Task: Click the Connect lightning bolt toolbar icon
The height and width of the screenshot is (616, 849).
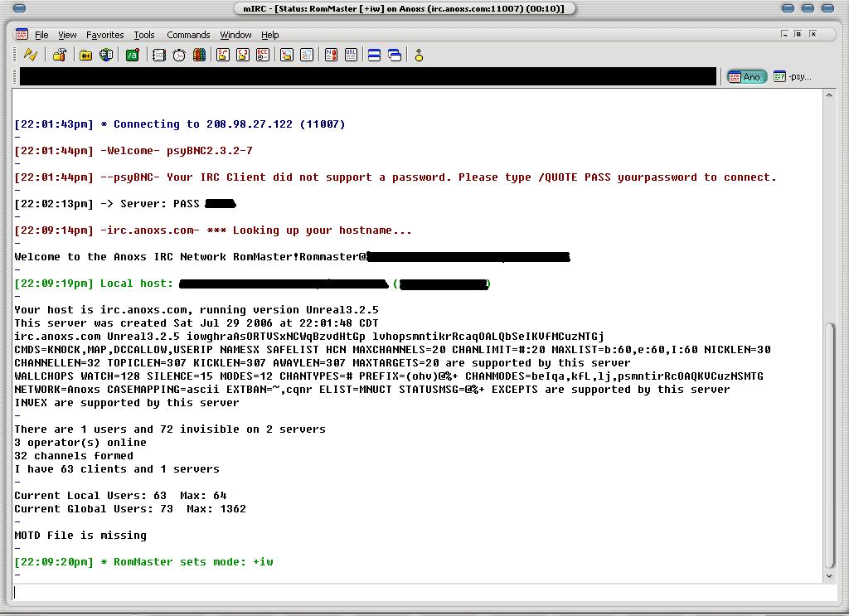Action: pyautogui.click(x=31, y=55)
